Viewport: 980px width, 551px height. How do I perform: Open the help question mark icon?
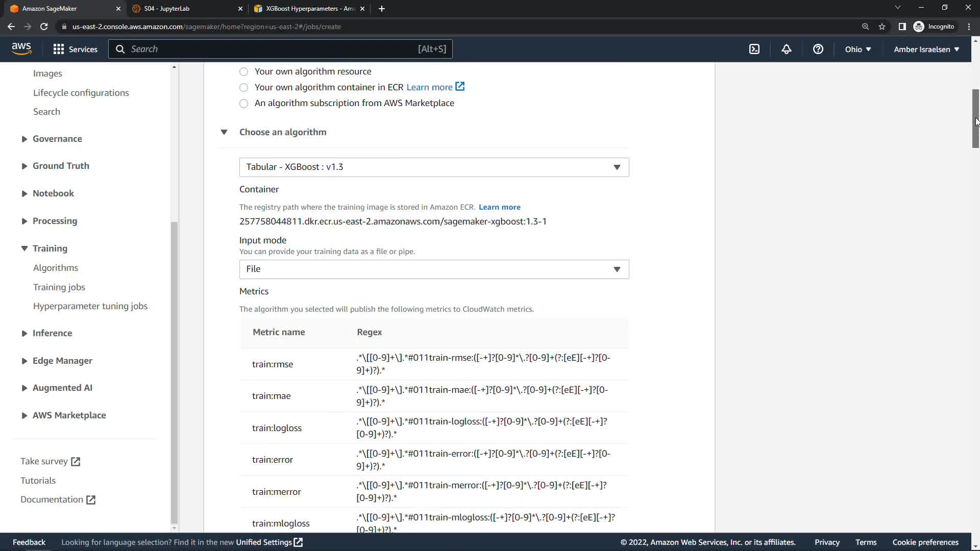[818, 49]
